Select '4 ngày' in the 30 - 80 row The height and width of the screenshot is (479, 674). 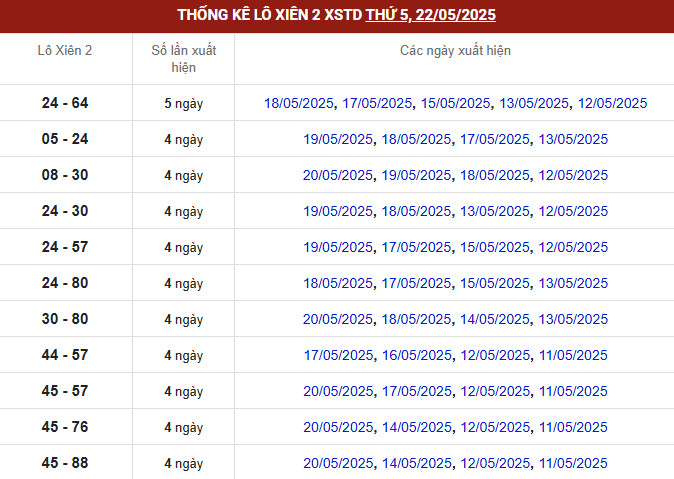point(184,320)
